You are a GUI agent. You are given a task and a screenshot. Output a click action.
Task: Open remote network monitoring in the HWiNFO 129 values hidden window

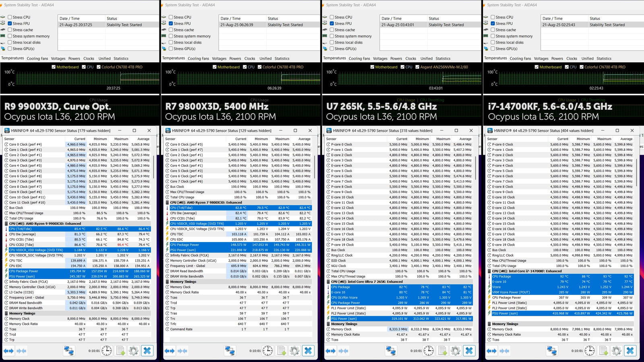coord(230,351)
